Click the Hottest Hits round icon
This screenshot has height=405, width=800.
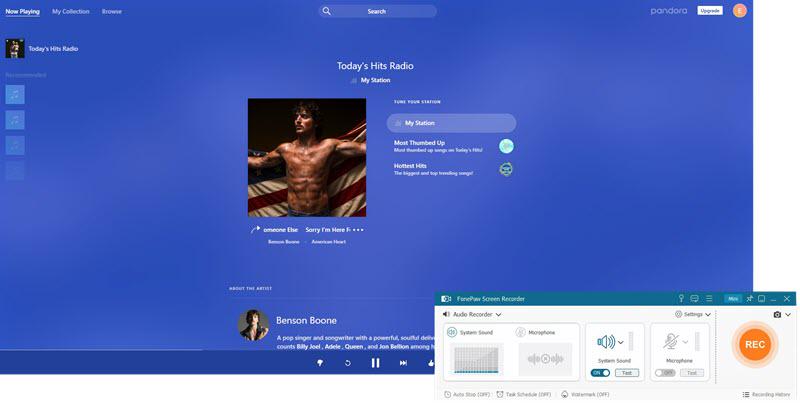pos(506,169)
